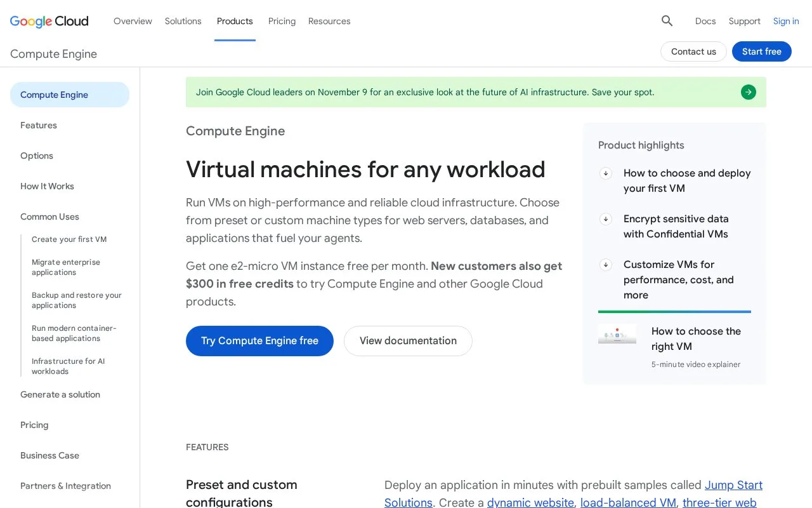Screen dimensions: 812x508
Task: Click the Sign in link
Action: click(786, 21)
